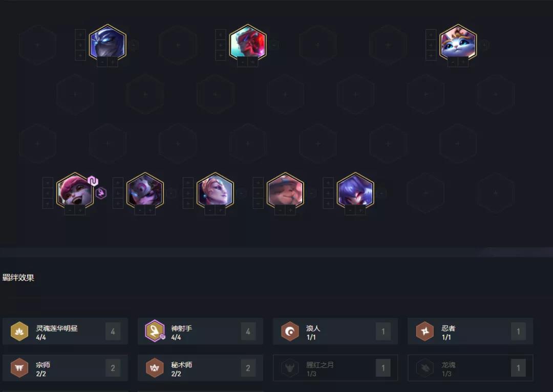Open the 秘术师 2/2 trait details

[200, 368]
